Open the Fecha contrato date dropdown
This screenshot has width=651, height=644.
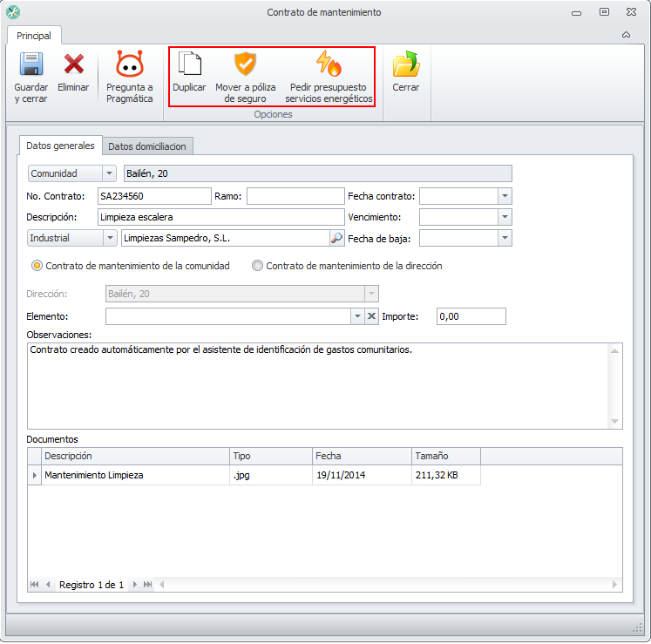point(505,196)
